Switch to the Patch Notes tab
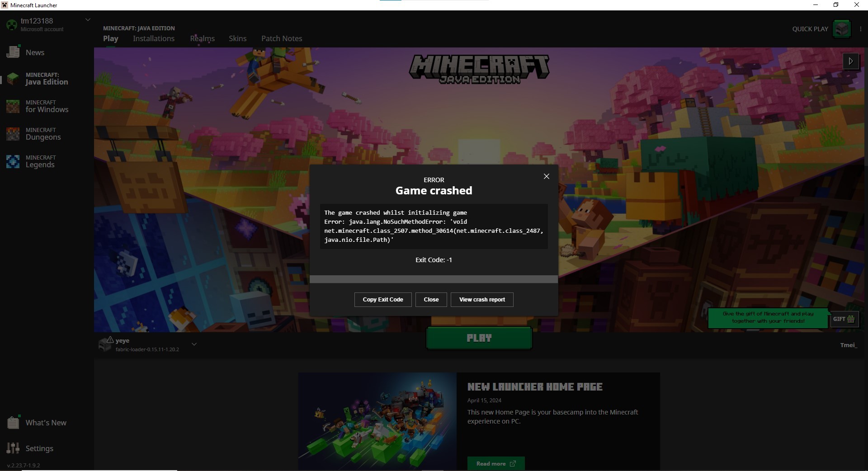This screenshot has width=868, height=471. point(282,39)
